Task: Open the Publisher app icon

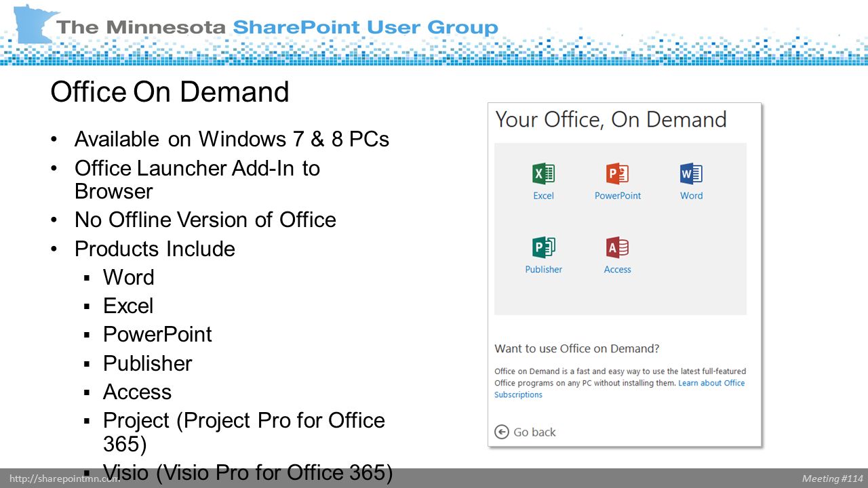Action: coord(543,247)
